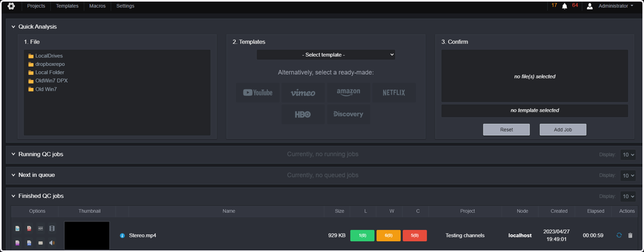Sort by the Elapsed column header
The width and height of the screenshot is (644, 252).
point(595,211)
